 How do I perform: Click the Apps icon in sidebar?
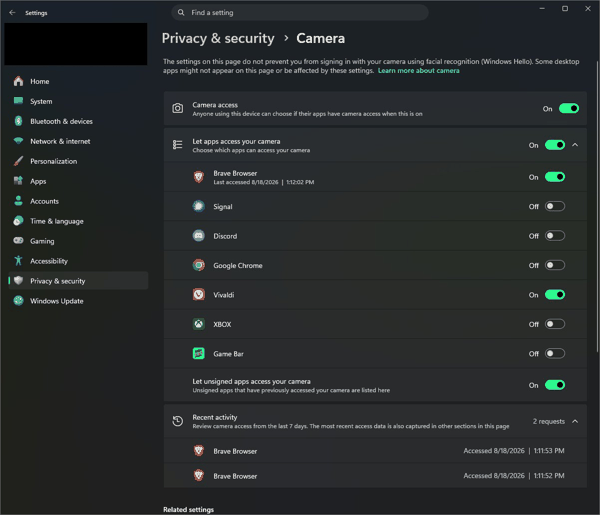point(18,181)
